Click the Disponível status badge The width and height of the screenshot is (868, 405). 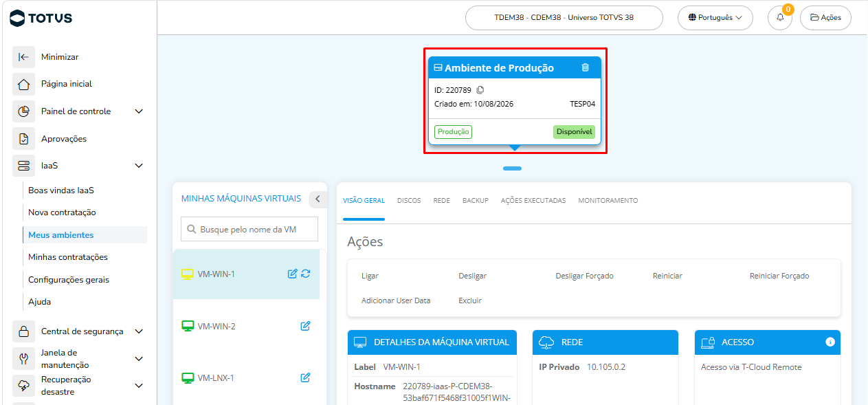coord(574,132)
